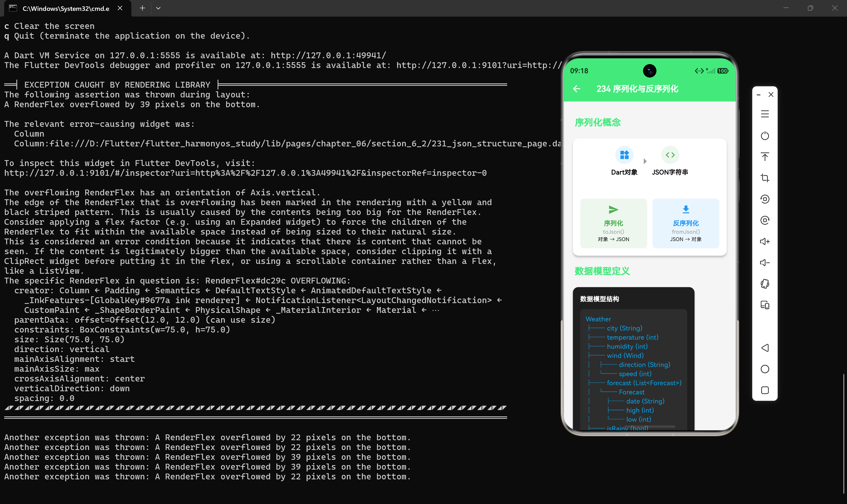847x504 pixels.
Task: Click the phone battery 100 indicator
Action: pyautogui.click(x=723, y=71)
